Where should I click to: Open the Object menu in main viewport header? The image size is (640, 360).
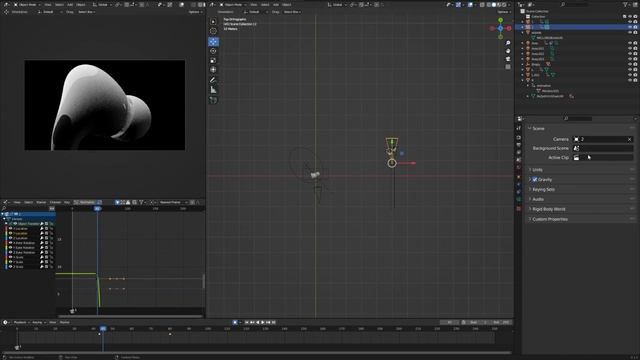point(287,4)
